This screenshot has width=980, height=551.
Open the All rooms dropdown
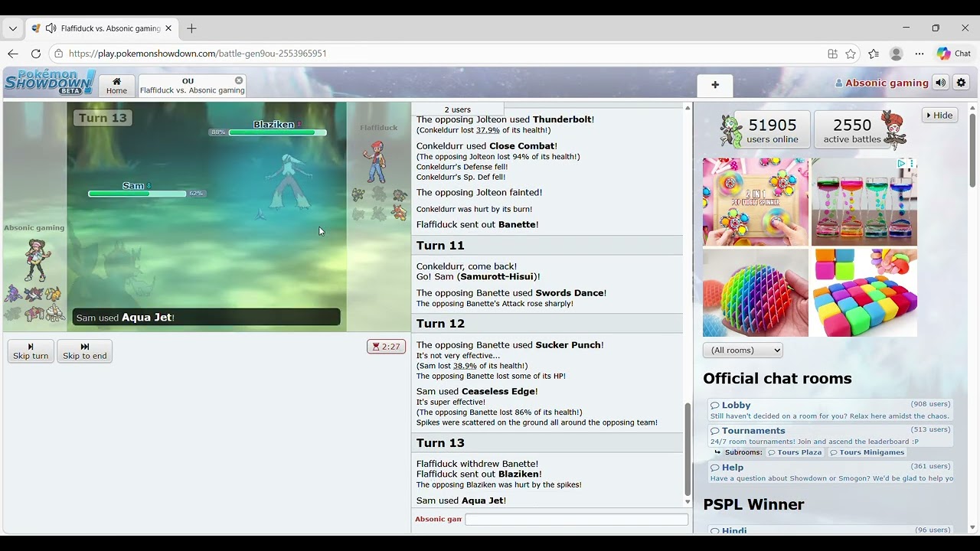[743, 350]
